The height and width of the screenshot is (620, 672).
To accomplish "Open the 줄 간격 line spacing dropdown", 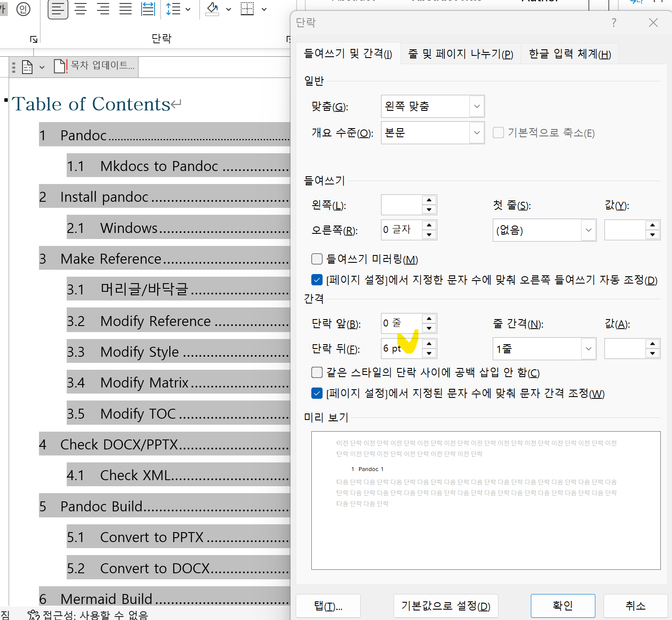I will (x=544, y=349).
